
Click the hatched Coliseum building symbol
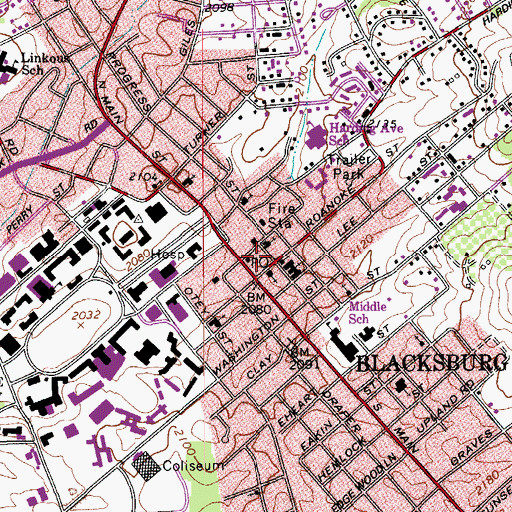146,466
